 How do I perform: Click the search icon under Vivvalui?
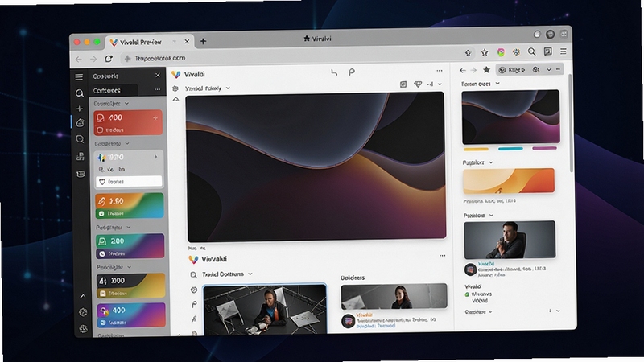[193, 274]
